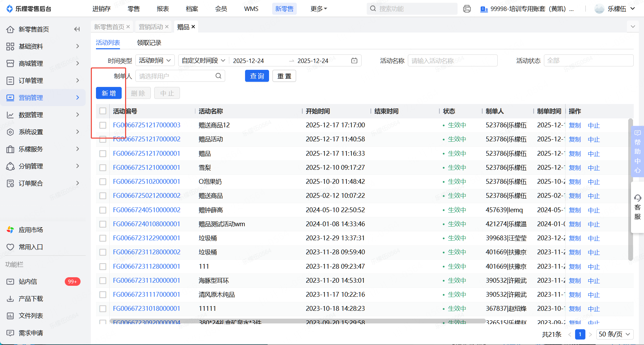Click the search icon in 制单人 field
Screen dimensions: 644x345
coord(218,76)
